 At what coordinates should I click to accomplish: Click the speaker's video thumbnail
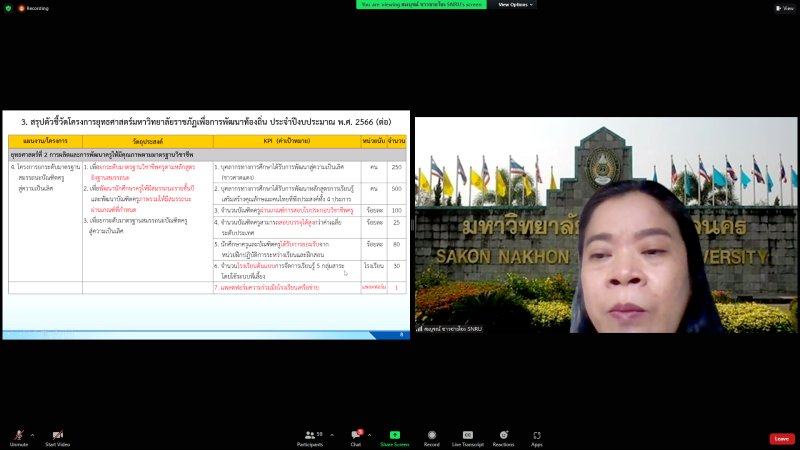coord(606,226)
